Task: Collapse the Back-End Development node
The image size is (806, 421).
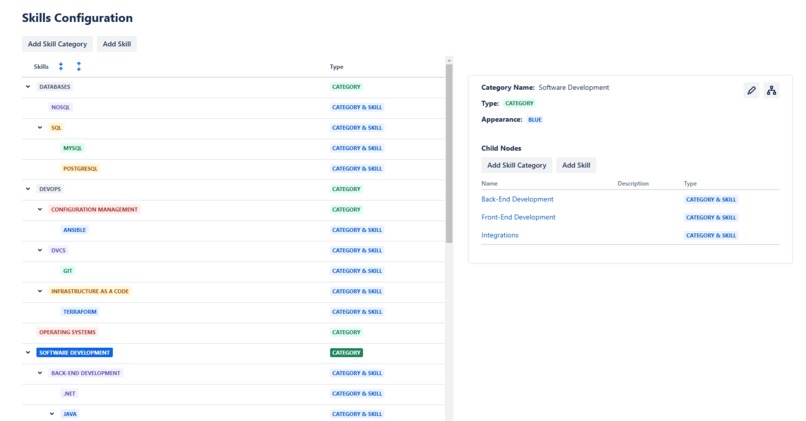Action: pos(40,373)
